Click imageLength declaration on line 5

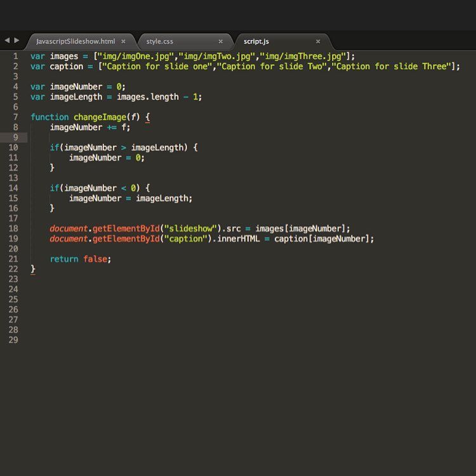click(76, 96)
